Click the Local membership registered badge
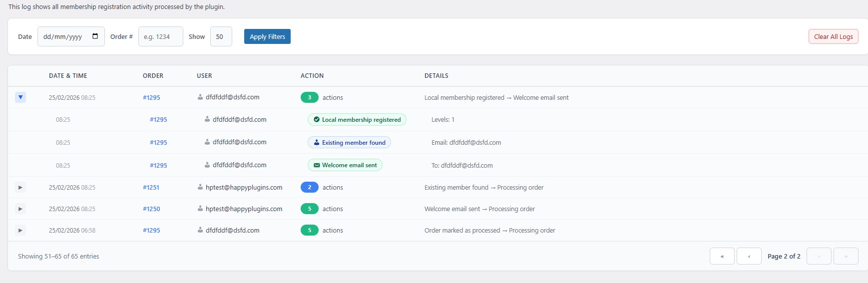The image size is (868, 283). (x=357, y=120)
